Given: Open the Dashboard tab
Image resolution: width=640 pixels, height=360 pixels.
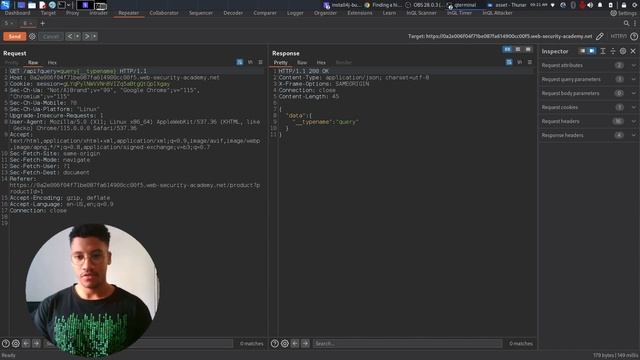Looking at the screenshot, I should 18,13.
